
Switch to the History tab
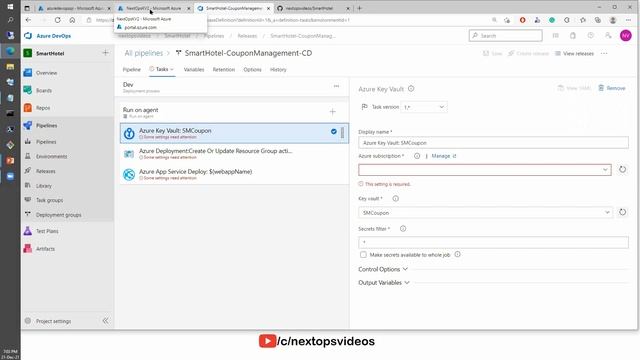click(278, 70)
